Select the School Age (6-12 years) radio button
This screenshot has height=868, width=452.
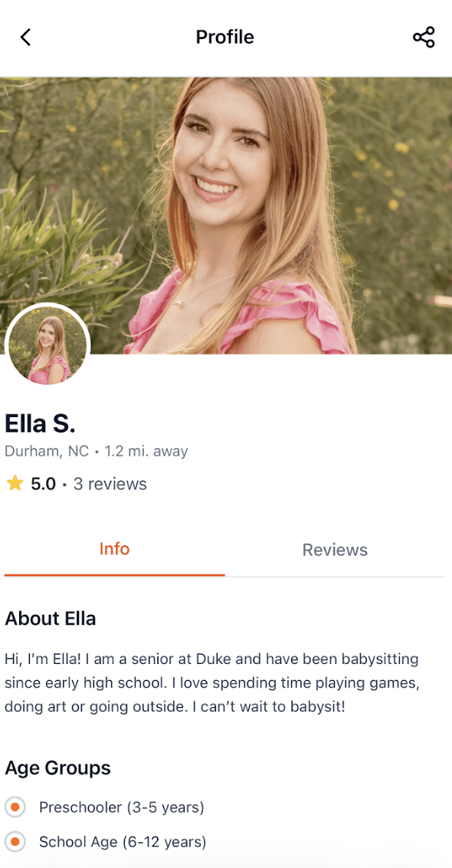click(x=15, y=842)
